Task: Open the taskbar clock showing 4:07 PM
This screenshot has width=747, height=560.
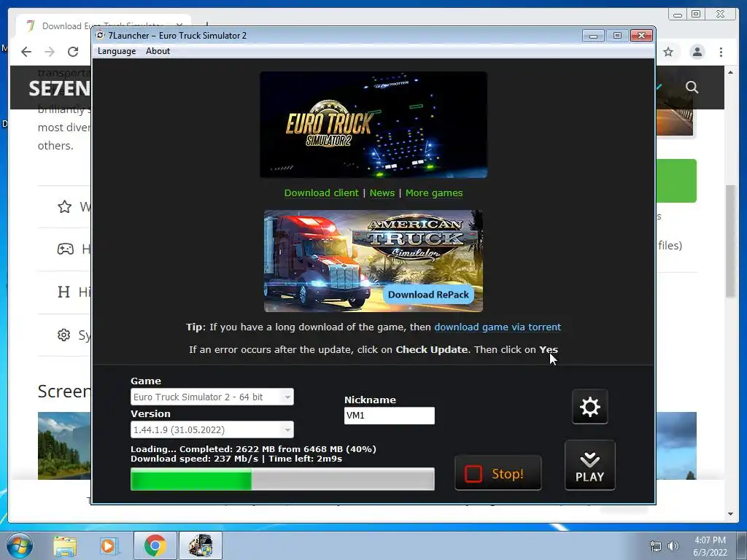Action: tap(710, 546)
